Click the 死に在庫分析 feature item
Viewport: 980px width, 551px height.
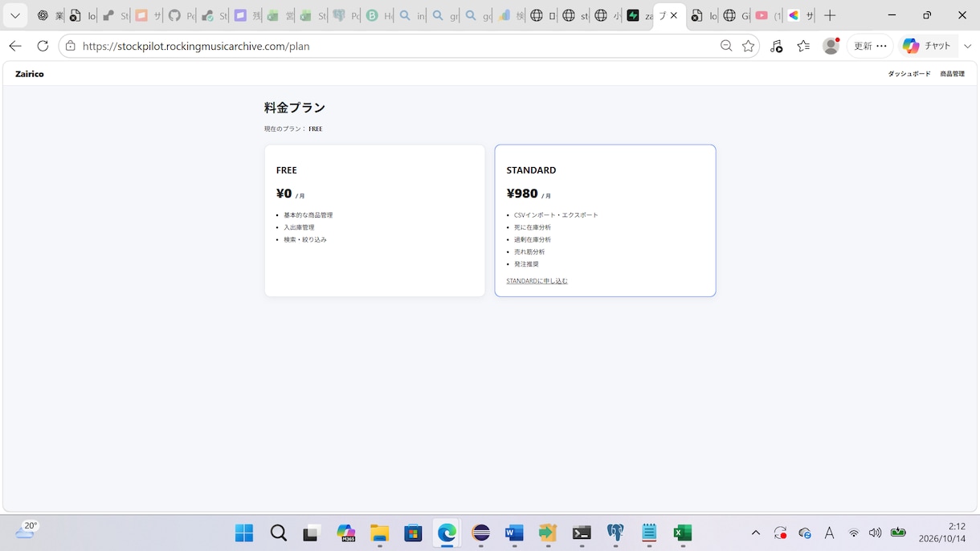point(533,227)
